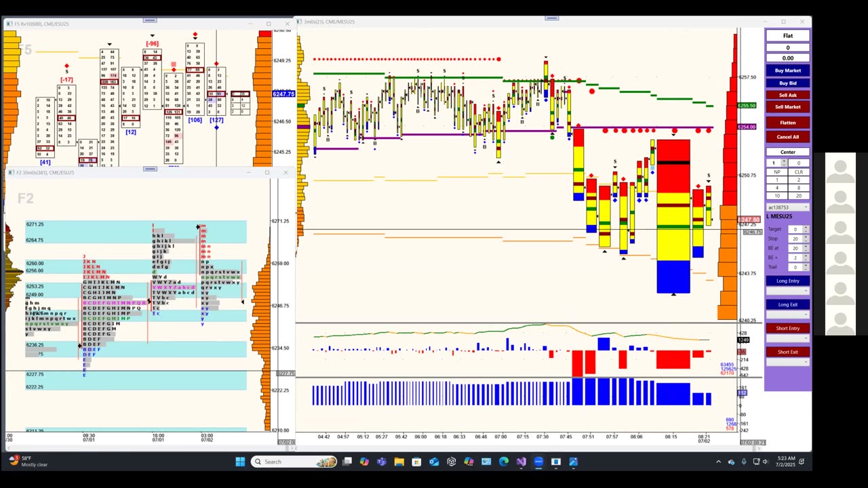Click the Long Exit button
This screenshot has width=868, height=488.
tap(788, 304)
